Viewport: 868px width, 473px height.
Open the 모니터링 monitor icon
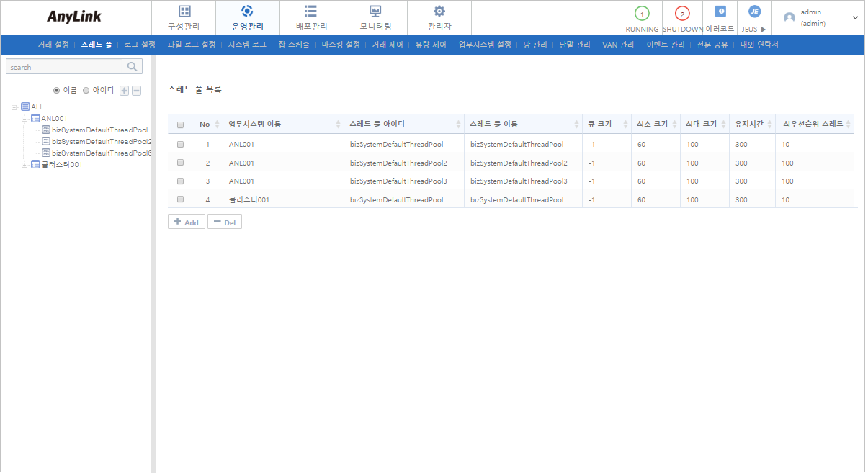pyautogui.click(x=375, y=12)
